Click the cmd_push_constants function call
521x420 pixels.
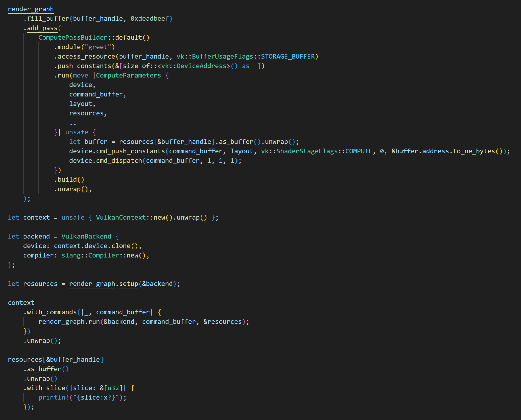[130, 151]
